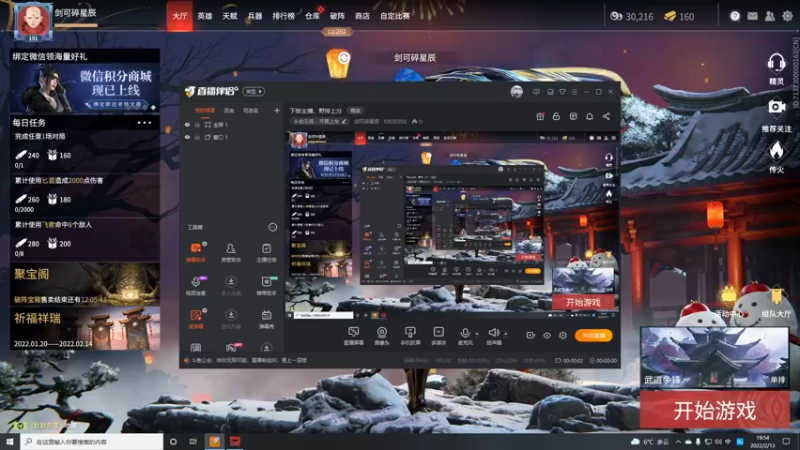Toggle lock on 全屏 1 source
This screenshot has height=450, width=800.
(197, 124)
